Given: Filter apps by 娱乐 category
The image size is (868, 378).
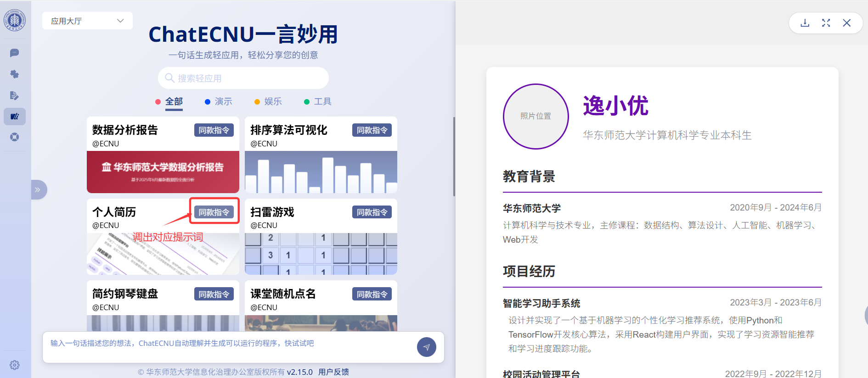Looking at the screenshot, I should click(x=273, y=101).
